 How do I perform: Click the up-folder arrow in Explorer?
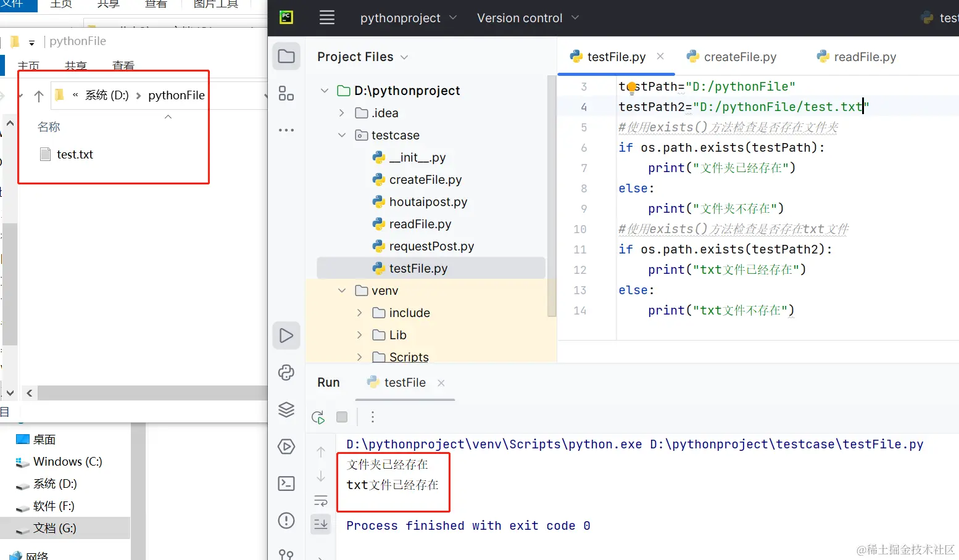click(39, 96)
